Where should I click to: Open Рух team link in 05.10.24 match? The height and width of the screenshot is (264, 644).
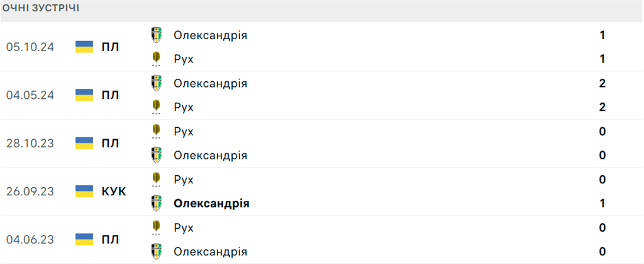[x=184, y=59]
